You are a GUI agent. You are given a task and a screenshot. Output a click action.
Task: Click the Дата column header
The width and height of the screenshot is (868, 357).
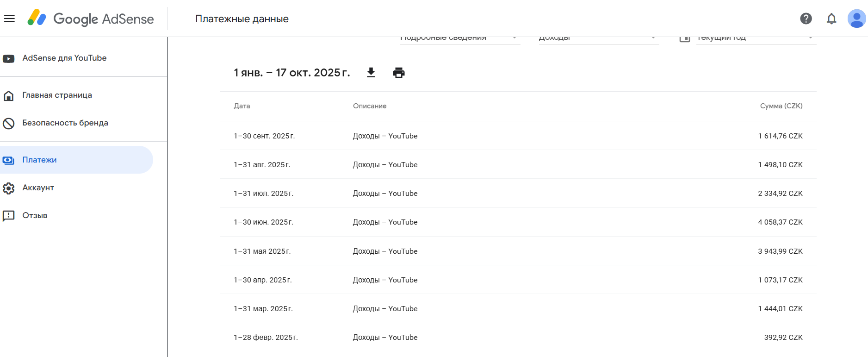(242, 106)
